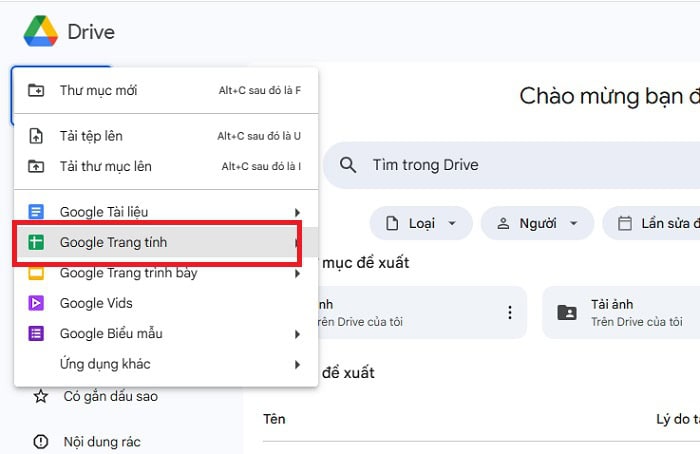Select Google Trang trình bày menu item
700x454 pixels.
pos(128,274)
